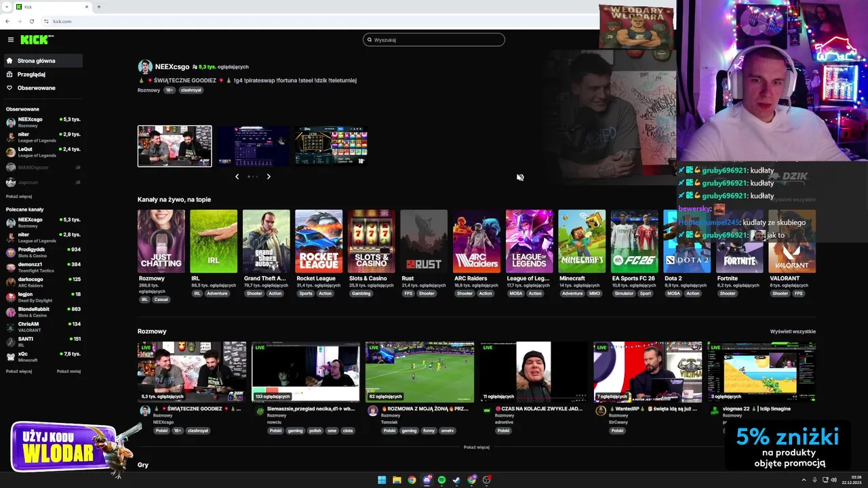Open Slots & Casino category card

[x=371, y=241]
